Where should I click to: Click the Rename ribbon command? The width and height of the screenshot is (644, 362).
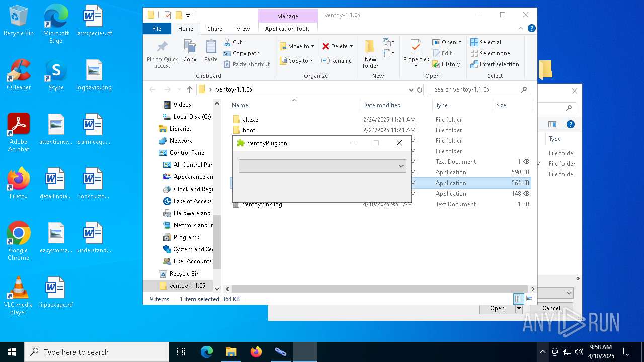(337, 61)
